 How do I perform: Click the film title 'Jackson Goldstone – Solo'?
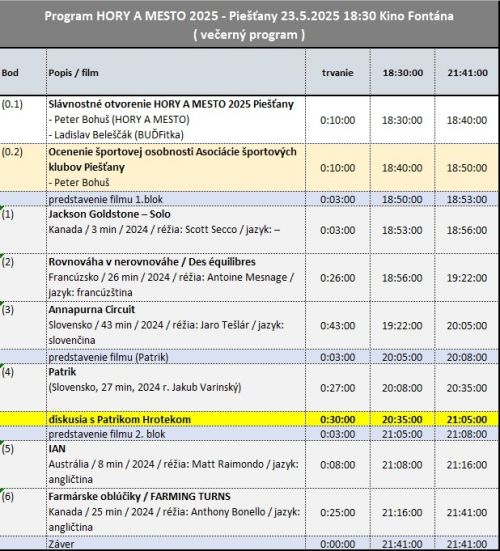pos(109,214)
